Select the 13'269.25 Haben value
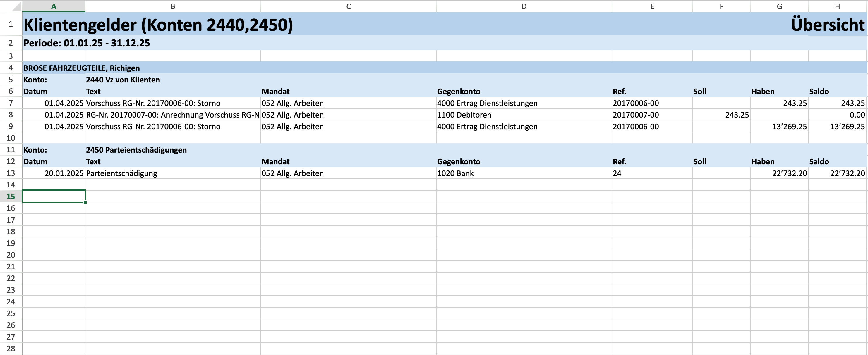This screenshot has height=355, width=868. coord(789,127)
